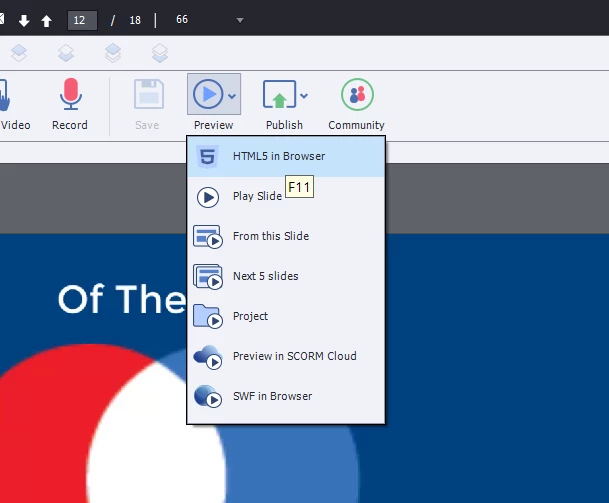The width and height of the screenshot is (609, 503).
Task: Click the Next 5 slides icon
Action: (x=208, y=277)
